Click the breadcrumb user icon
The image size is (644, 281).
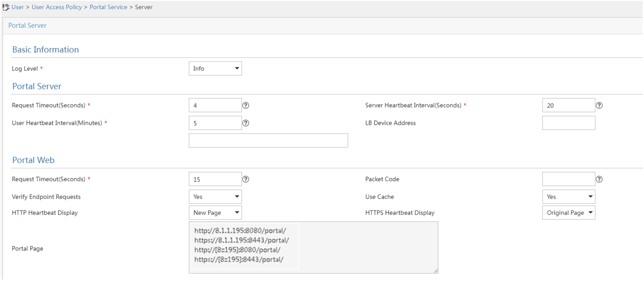[6, 7]
